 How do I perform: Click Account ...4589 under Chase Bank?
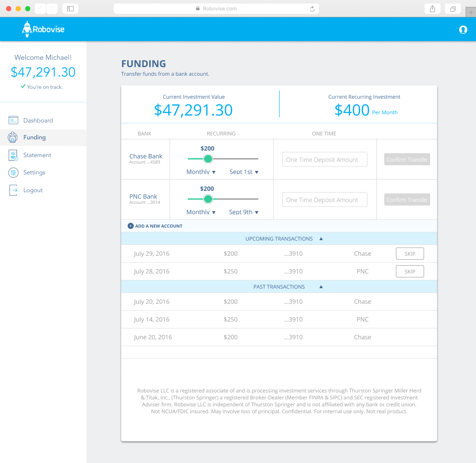145,162
